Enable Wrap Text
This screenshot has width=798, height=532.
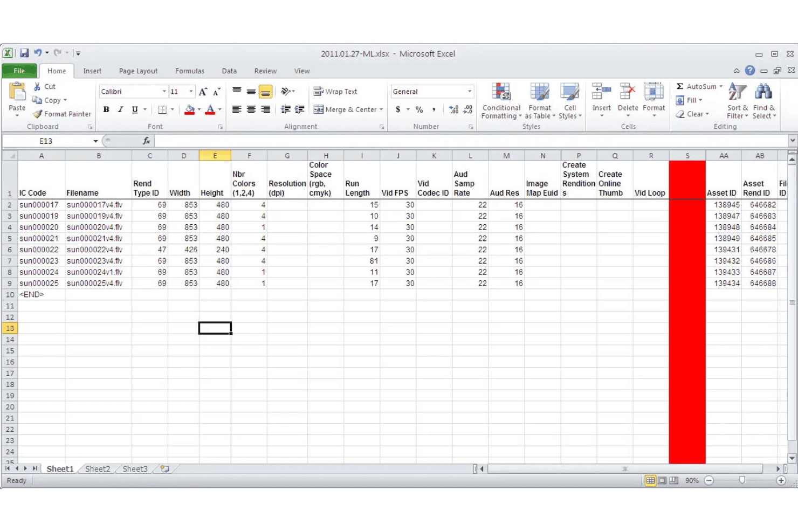pyautogui.click(x=335, y=92)
